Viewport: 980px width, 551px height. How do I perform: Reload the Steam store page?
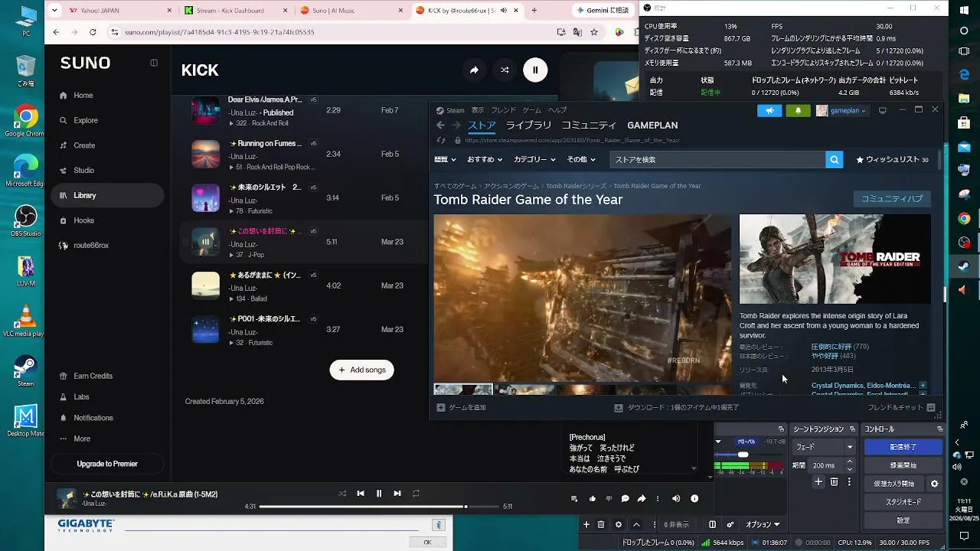[440, 140]
